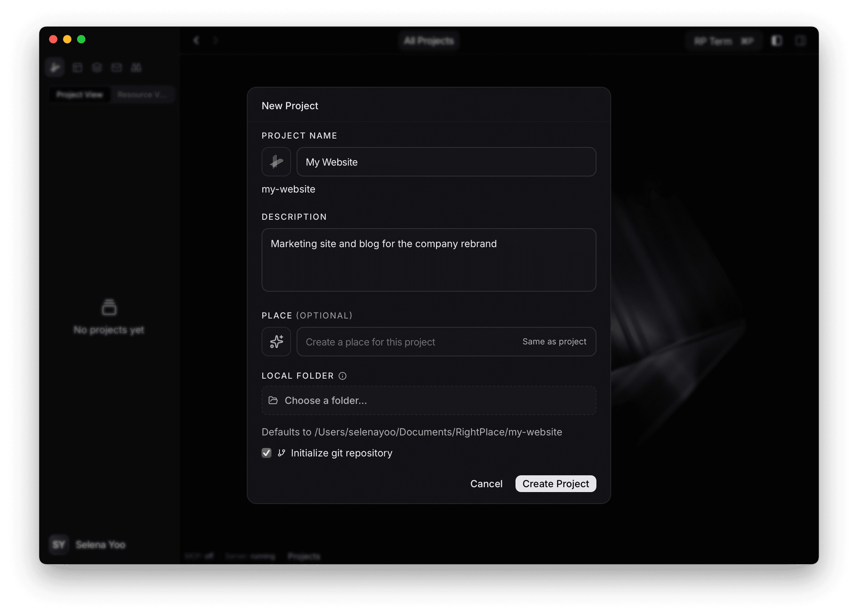Click into the Description text area
This screenshot has height=616, width=858.
coord(428,260)
